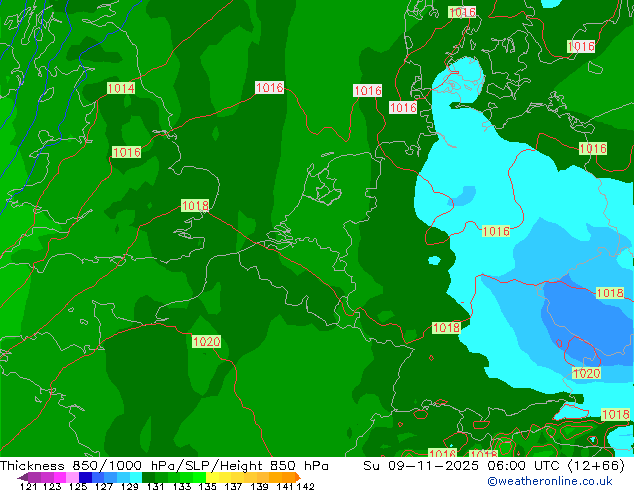Click the legend value '137'
The width and height of the screenshot is (634, 490).
tap(233, 486)
